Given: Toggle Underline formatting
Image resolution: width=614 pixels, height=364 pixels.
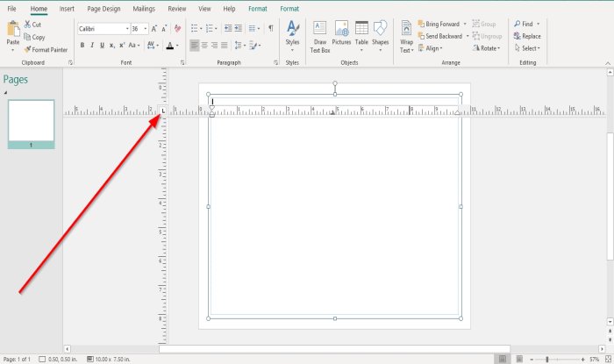Looking at the screenshot, I should 102,46.
